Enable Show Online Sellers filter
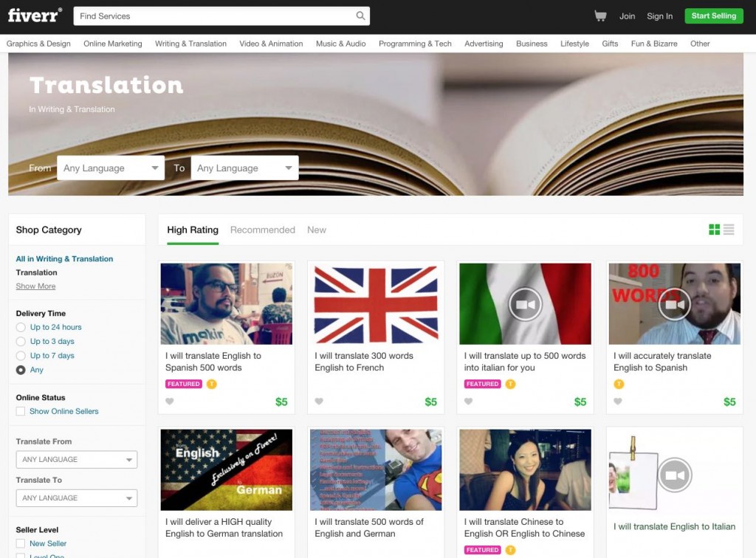 pyautogui.click(x=20, y=411)
